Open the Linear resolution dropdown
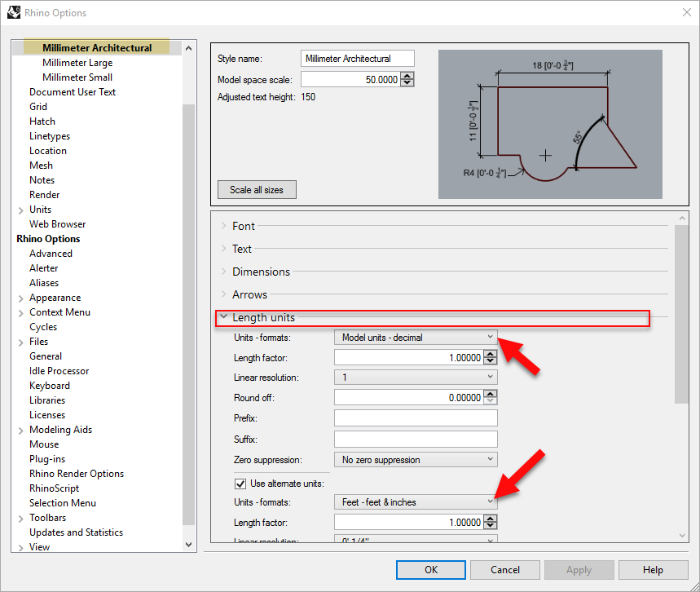700x592 pixels. tap(416, 377)
